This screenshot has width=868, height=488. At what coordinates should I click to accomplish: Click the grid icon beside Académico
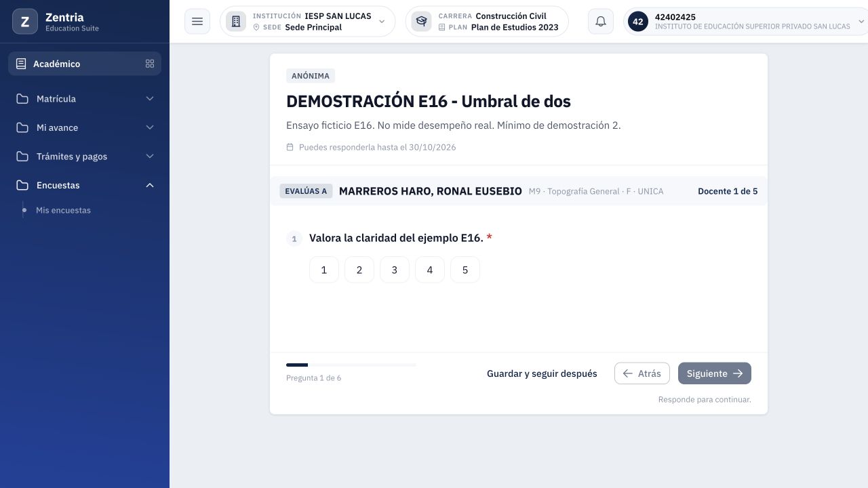[150, 64]
